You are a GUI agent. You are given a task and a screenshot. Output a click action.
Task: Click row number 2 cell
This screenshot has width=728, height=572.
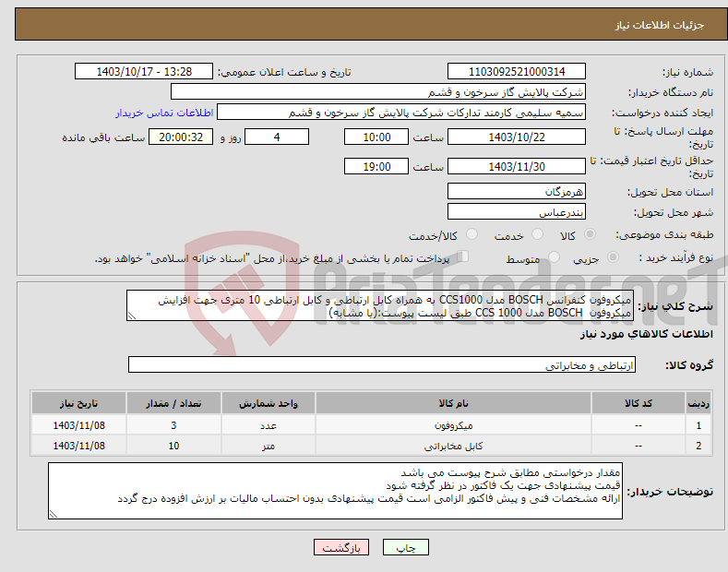(x=698, y=446)
